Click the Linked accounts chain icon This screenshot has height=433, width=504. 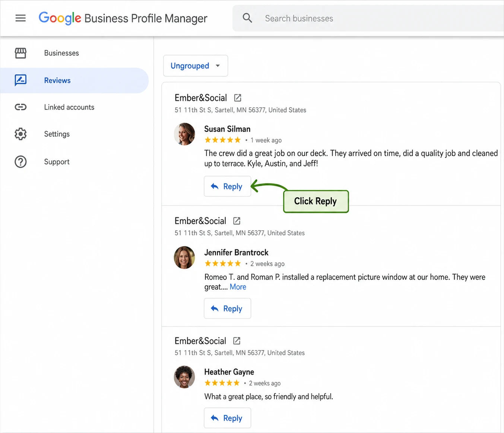tap(20, 107)
